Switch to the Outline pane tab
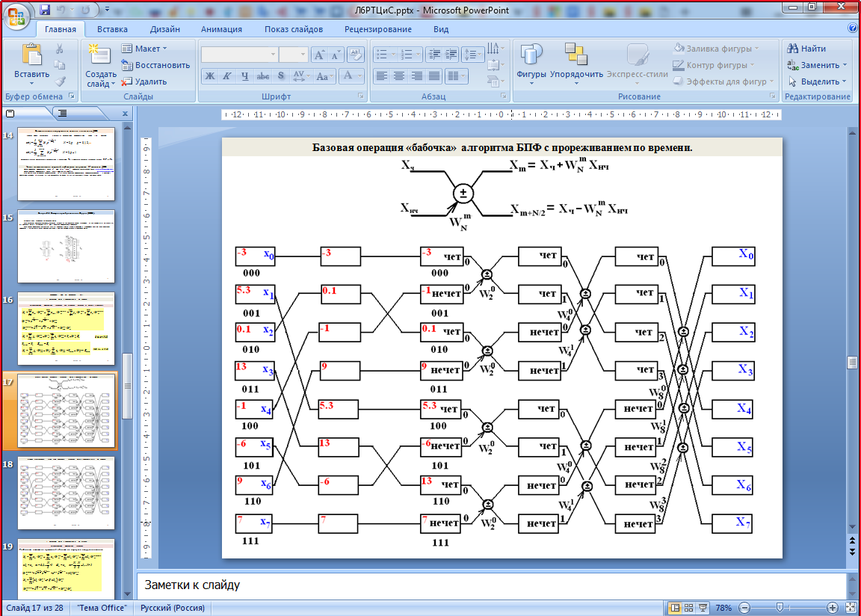The height and width of the screenshot is (616, 861). [63, 113]
